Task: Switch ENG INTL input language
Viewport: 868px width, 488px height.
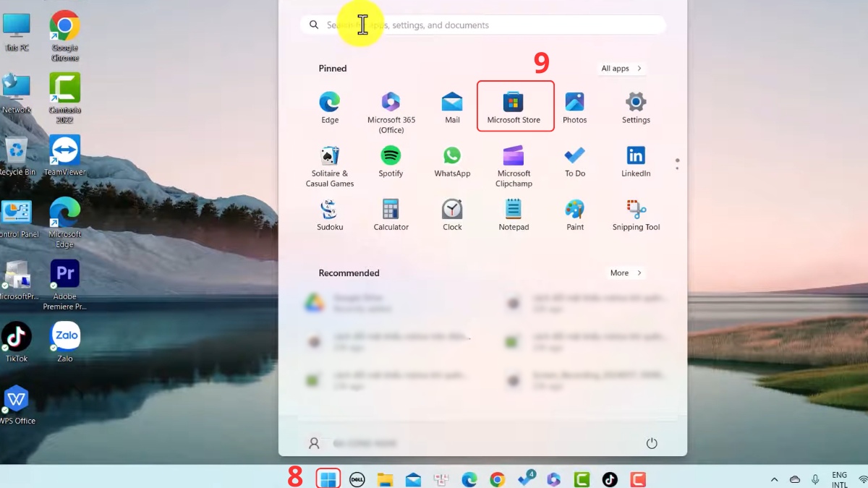Action: [840, 480]
